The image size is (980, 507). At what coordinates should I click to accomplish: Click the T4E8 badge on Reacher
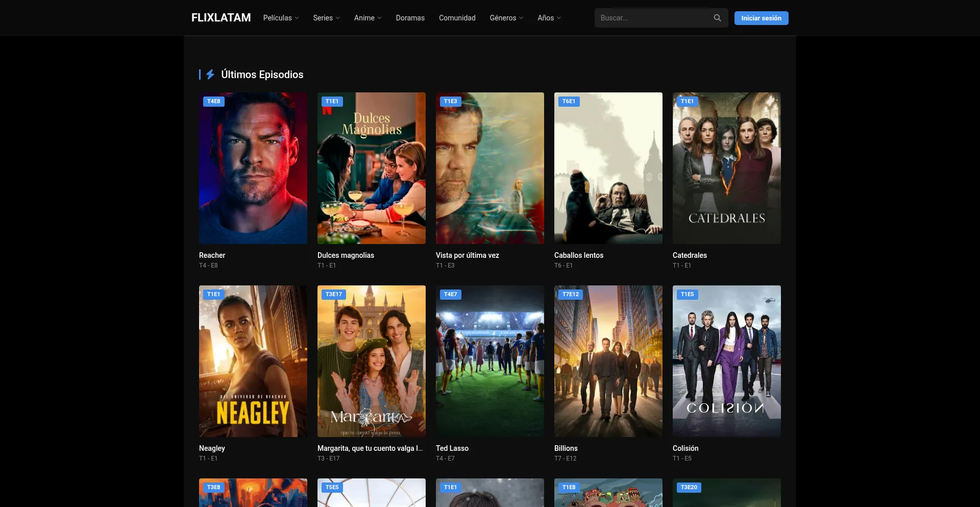[214, 102]
